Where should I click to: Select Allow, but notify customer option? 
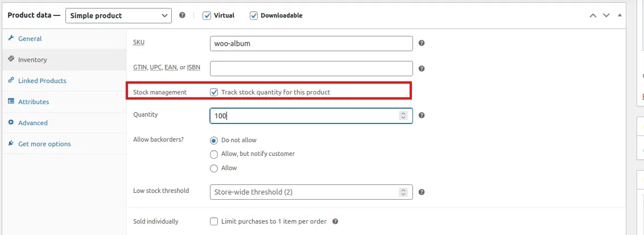tap(214, 154)
